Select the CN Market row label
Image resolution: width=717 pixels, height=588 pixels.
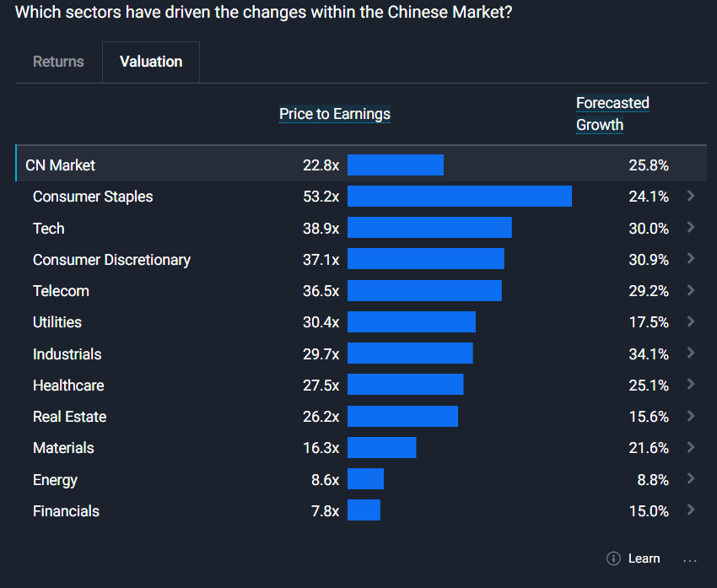coord(61,165)
